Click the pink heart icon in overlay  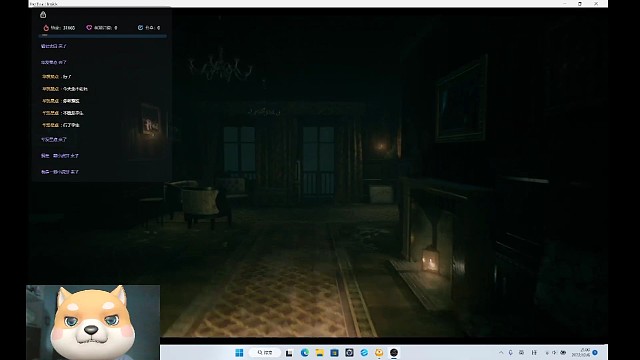click(x=89, y=28)
